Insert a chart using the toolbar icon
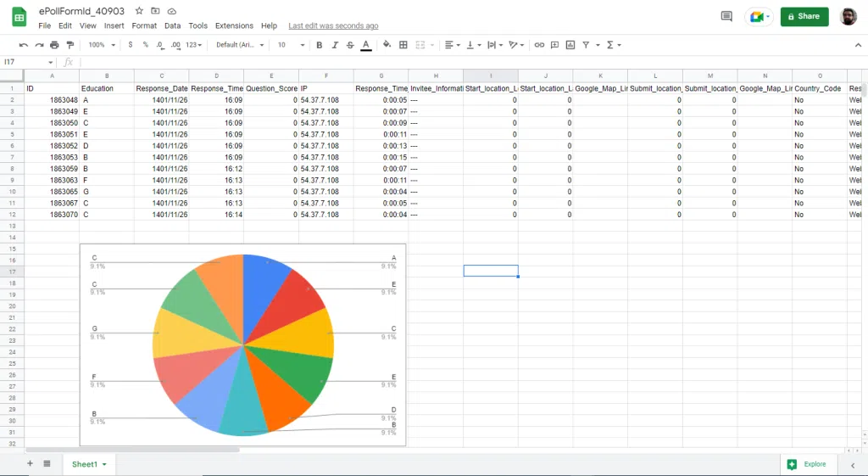868x476 pixels. pos(570,45)
